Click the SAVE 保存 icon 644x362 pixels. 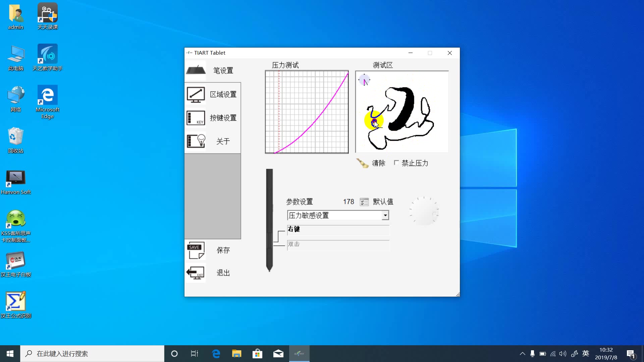(x=196, y=250)
